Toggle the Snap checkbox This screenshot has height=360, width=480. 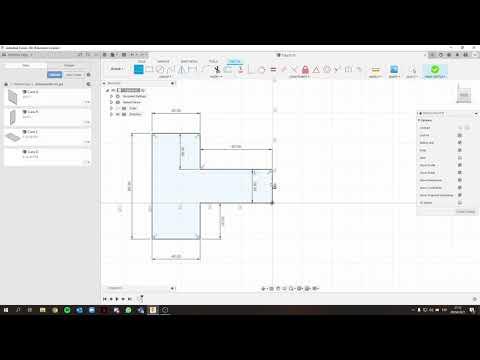pos(460,150)
